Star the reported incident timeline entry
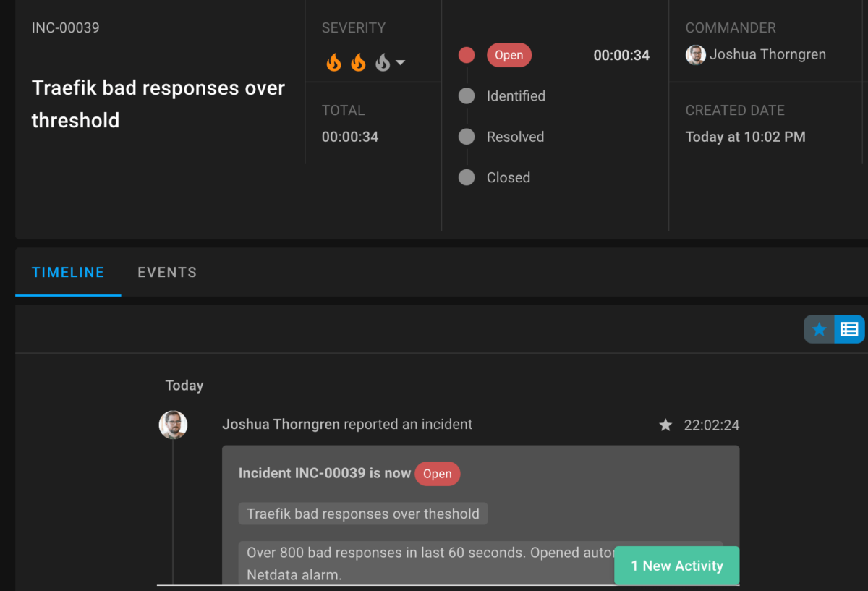 coord(665,425)
